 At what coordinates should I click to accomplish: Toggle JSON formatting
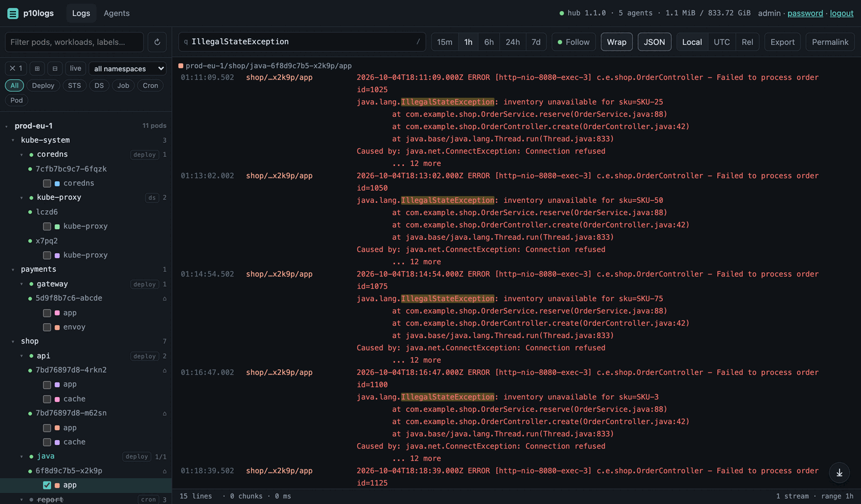654,42
